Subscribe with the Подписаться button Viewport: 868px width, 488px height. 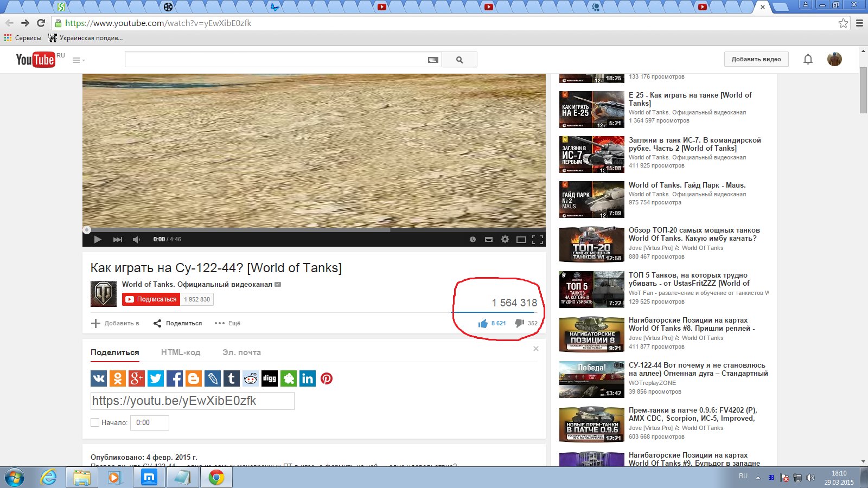click(151, 299)
